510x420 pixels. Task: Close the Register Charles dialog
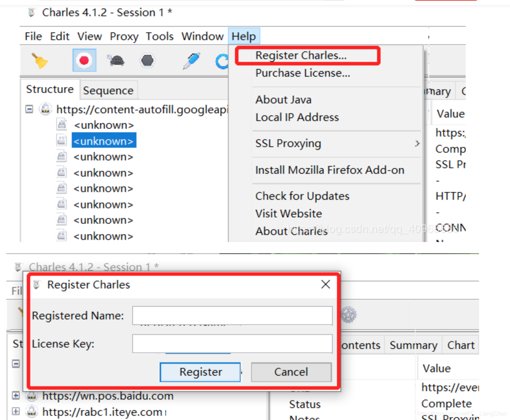[326, 284]
